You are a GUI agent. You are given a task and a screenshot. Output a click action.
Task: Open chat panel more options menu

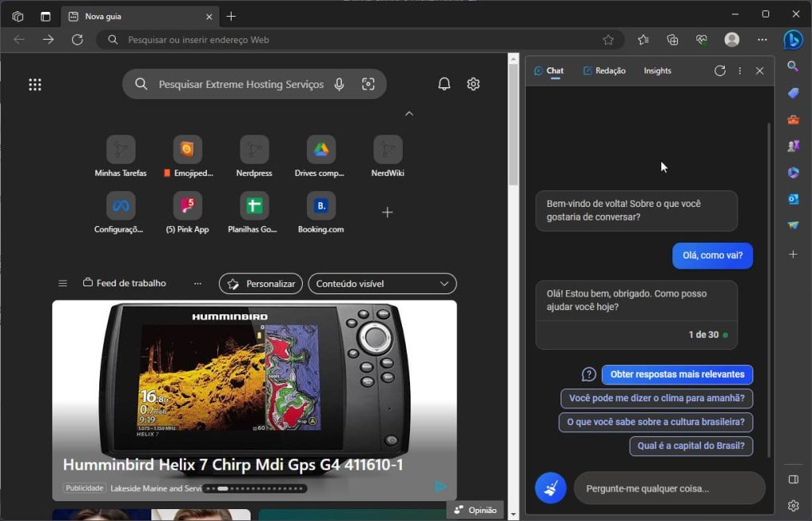click(x=740, y=71)
